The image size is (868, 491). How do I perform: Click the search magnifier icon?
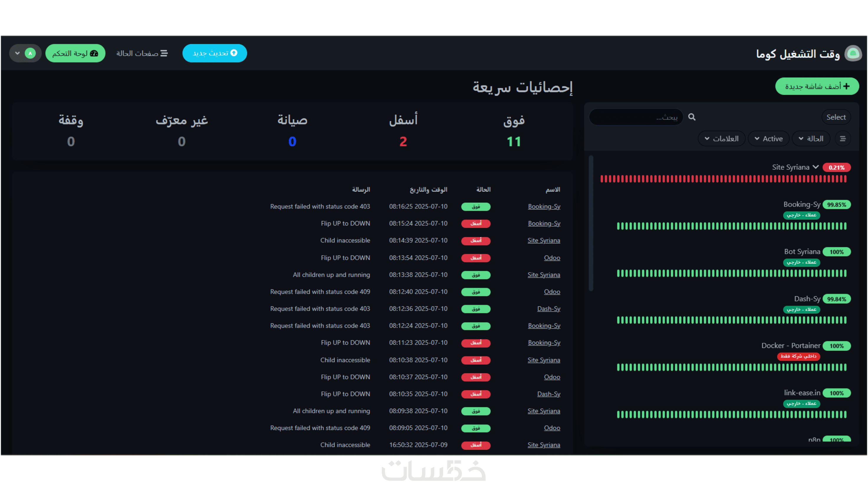coord(692,117)
